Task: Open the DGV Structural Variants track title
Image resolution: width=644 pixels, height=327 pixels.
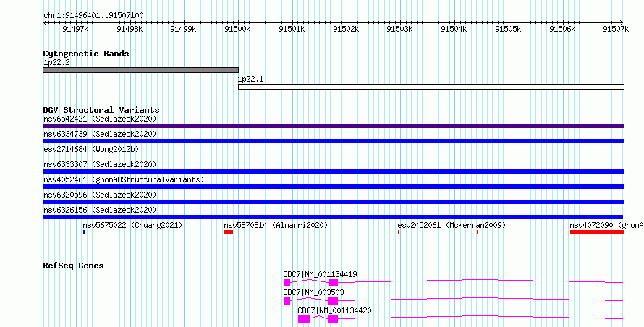Action: [101, 110]
